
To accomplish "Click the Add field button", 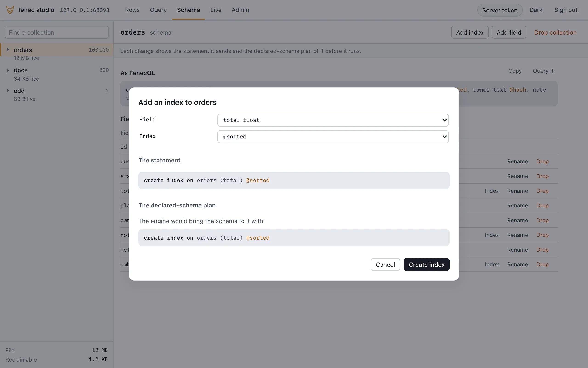I will coord(509,32).
